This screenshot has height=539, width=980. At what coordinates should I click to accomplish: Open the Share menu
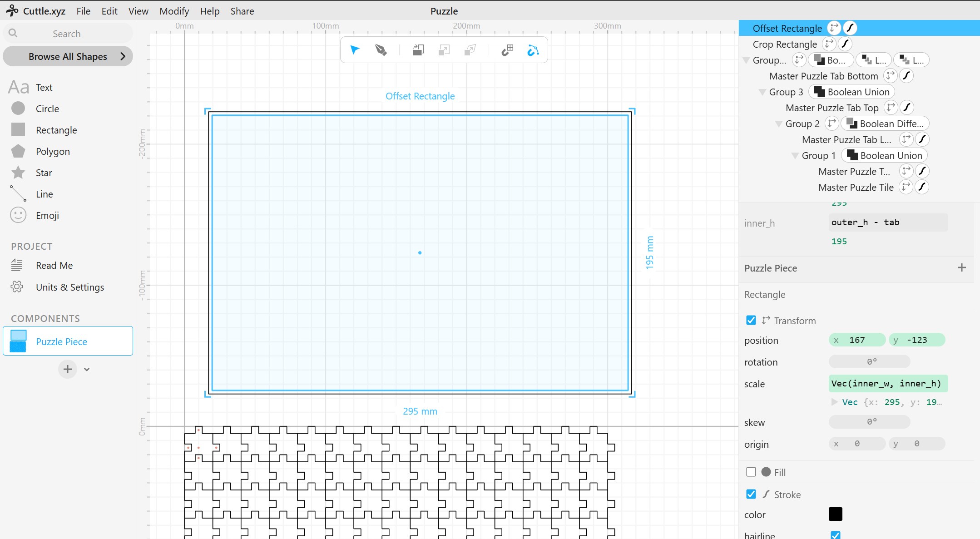pyautogui.click(x=242, y=11)
